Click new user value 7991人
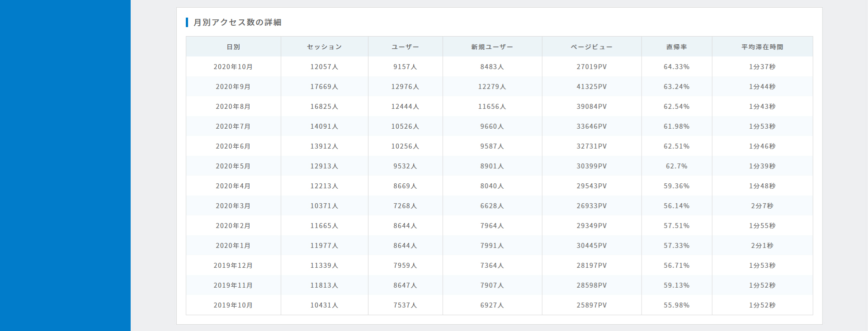The image size is (868, 331). pyautogui.click(x=492, y=246)
